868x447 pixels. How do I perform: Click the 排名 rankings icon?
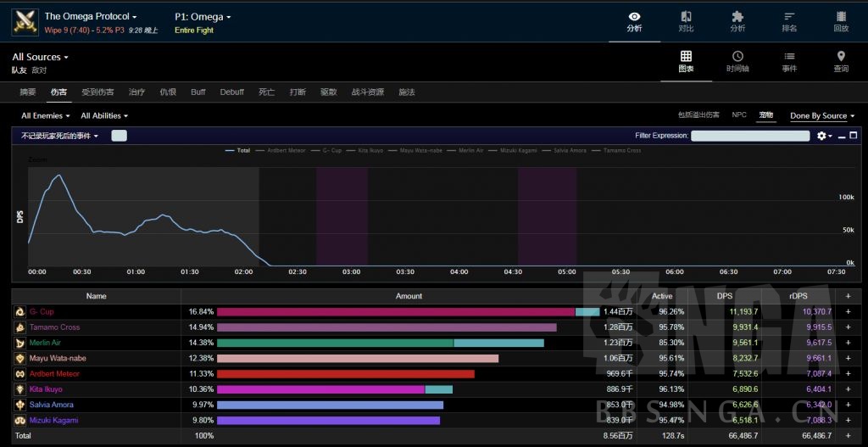[x=789, y=21]
